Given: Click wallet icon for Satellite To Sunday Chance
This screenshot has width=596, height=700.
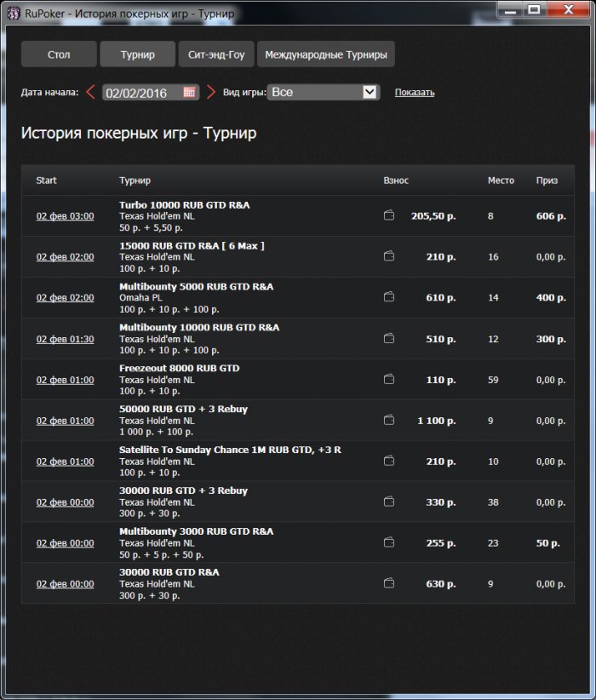Looking at the screenshot, I should tap(389, 461).
